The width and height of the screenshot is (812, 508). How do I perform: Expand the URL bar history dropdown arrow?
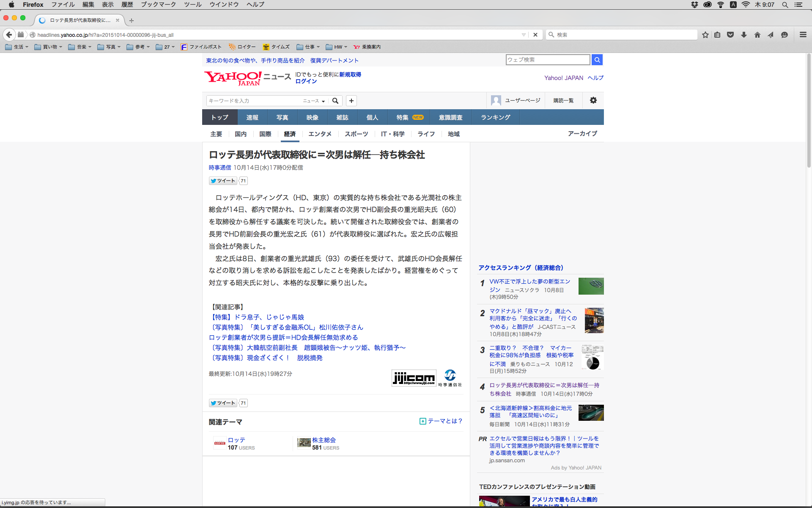click(524, 35)
